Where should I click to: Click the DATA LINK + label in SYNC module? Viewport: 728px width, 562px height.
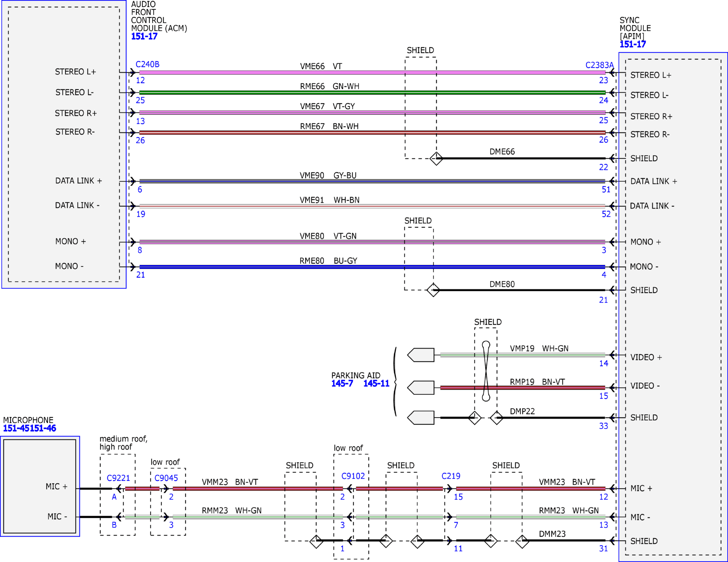coord(653,181)
